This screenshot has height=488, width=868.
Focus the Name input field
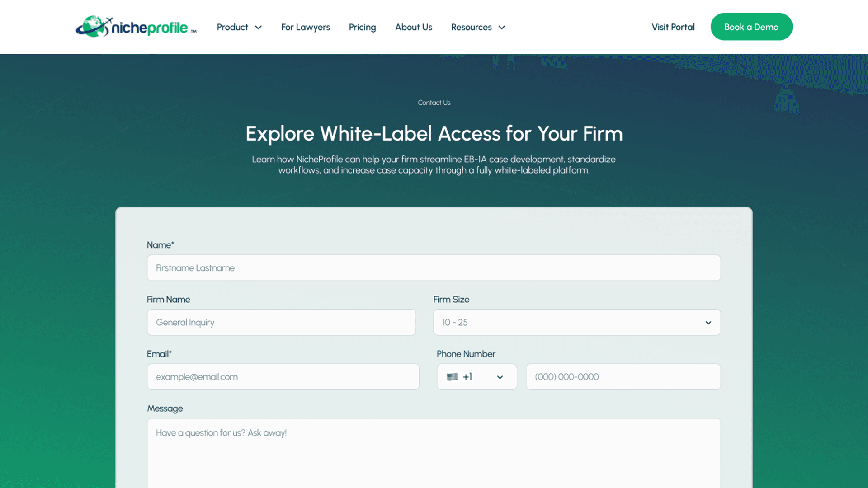point(434,268)
